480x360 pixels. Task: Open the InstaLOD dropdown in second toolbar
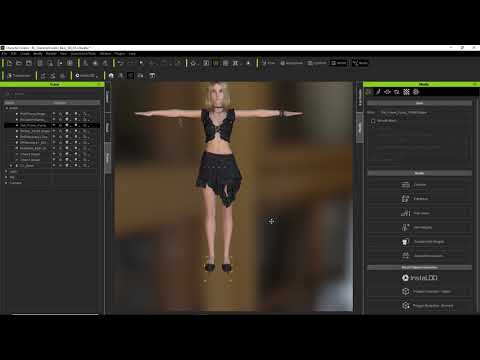coord(87,76)
